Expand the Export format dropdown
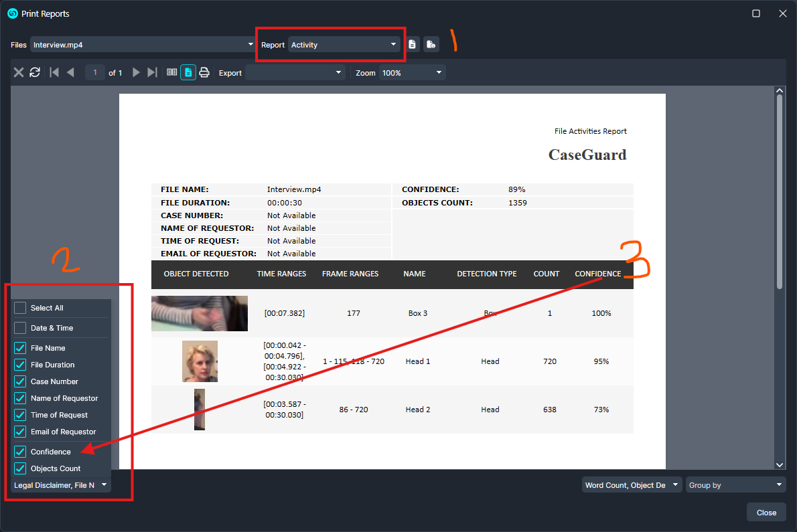Image resolution: width=797 pixels, height=532 pixels. [295, 72]
